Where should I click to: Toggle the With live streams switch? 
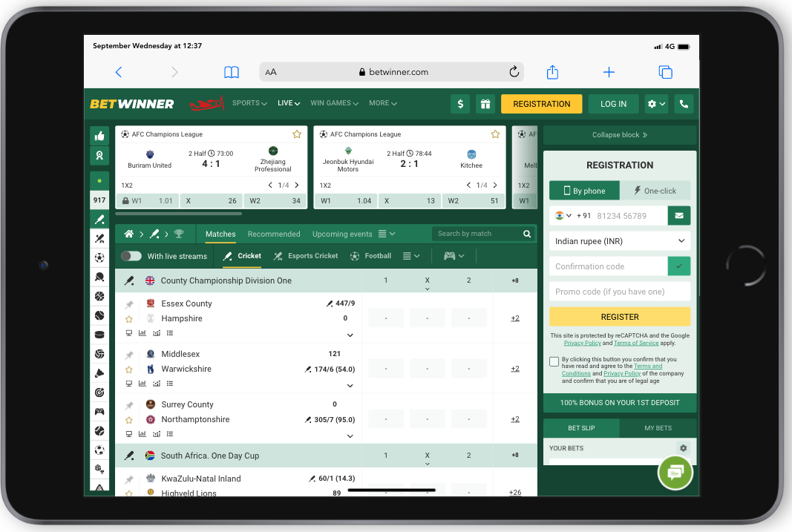(x=131, y=256)
